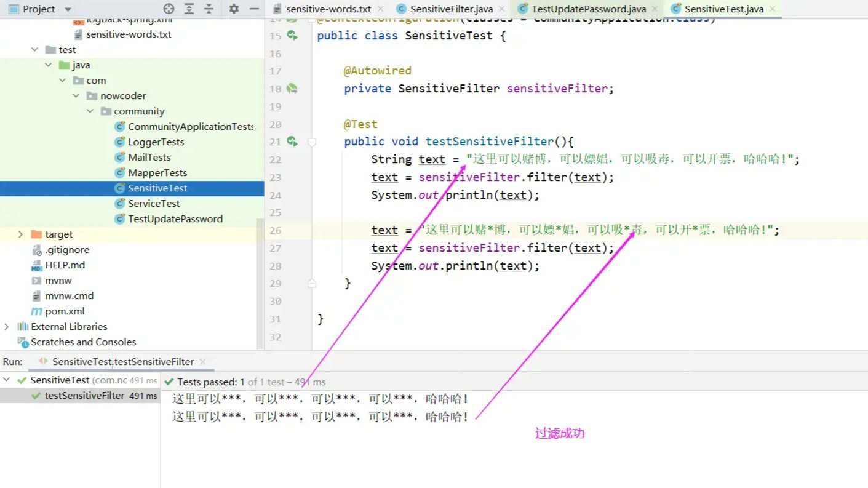The width and height of the screenshot is (868, 488).
Task: Click the run gutter icon on SensitiveTest class line
Action: point(292,35)
